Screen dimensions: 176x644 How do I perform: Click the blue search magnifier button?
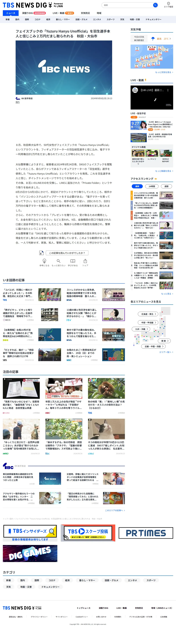point(155,5)
